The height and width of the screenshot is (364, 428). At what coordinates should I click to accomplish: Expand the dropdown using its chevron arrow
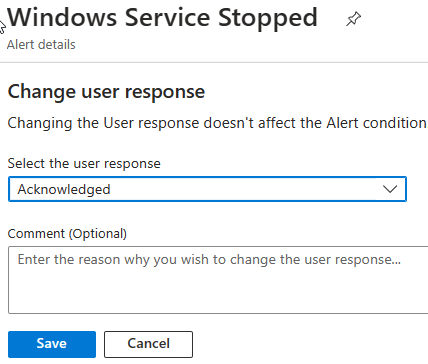pyautogui.click(x=390, y=189)
